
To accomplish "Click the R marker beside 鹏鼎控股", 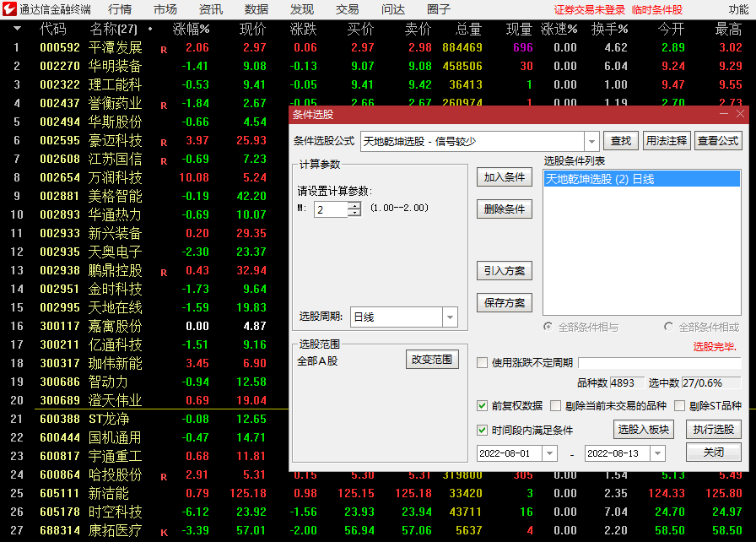I will pos(164,273).
